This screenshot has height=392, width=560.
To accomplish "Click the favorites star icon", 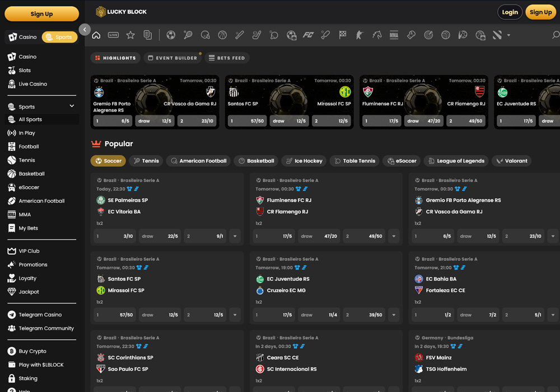I will coord(130,35).
